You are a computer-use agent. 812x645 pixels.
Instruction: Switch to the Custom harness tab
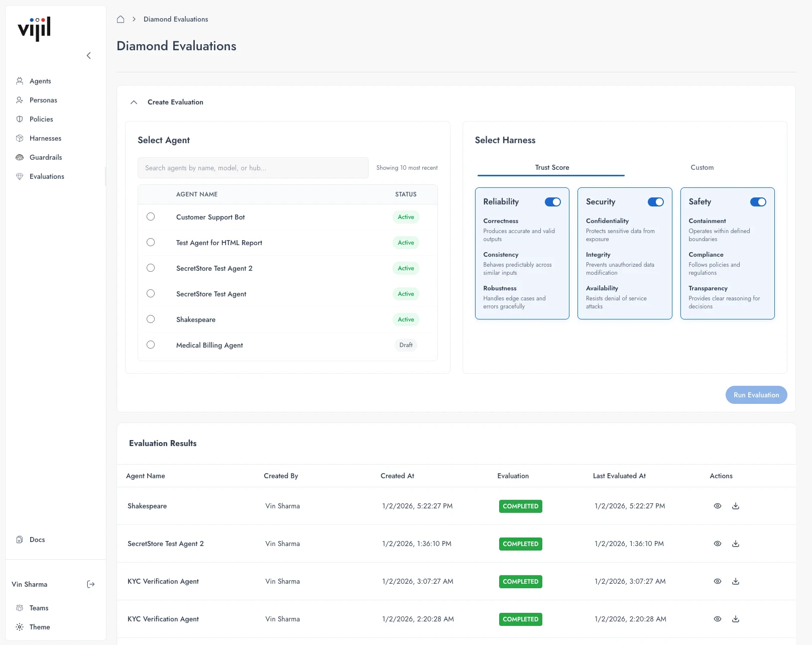click(702, 167)
